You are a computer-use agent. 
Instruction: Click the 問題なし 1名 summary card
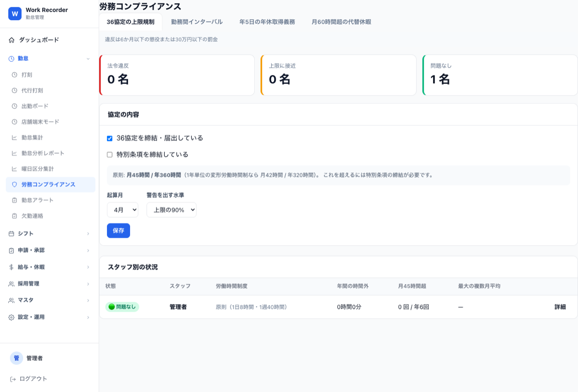pos(500,75)
